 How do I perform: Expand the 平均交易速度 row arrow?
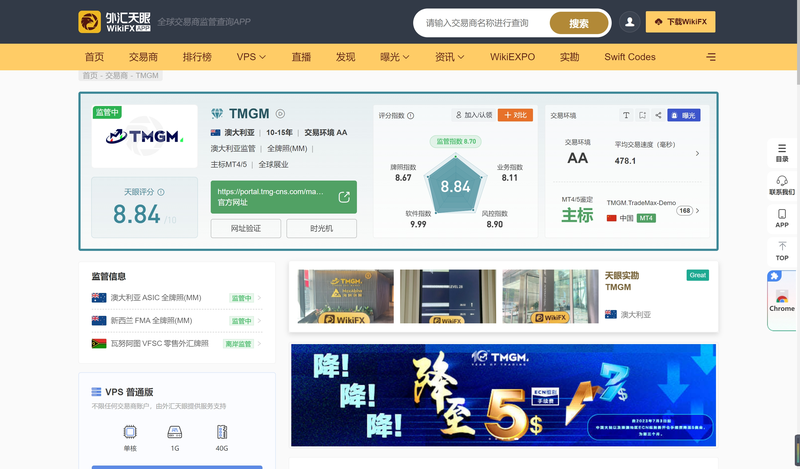pyautogui.click(x=697, y=153)
